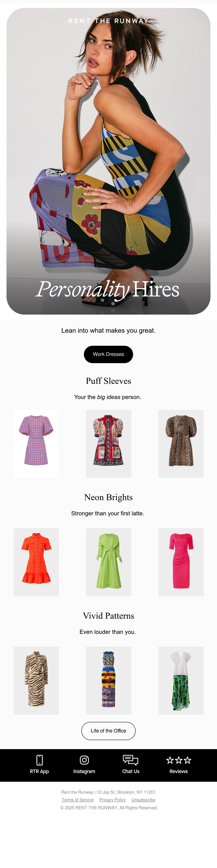Viewport: 217px width, 868px height.
Task: Click the Unsubscribe link
Action: coord(143,800)
